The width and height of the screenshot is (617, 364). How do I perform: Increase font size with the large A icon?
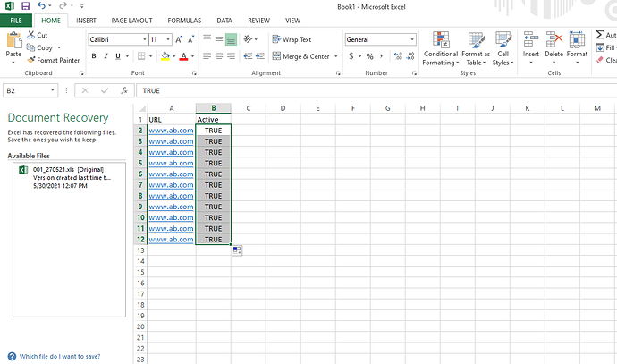179,39
